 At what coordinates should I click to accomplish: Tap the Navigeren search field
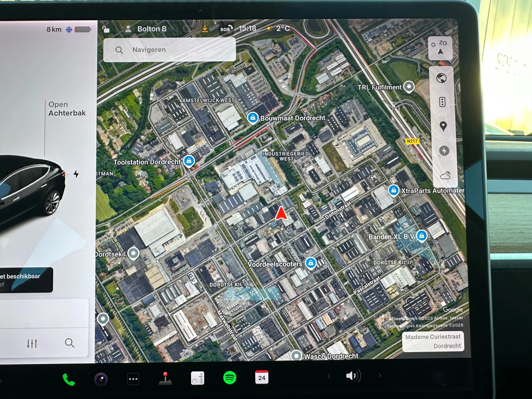(x=169, y=50)
